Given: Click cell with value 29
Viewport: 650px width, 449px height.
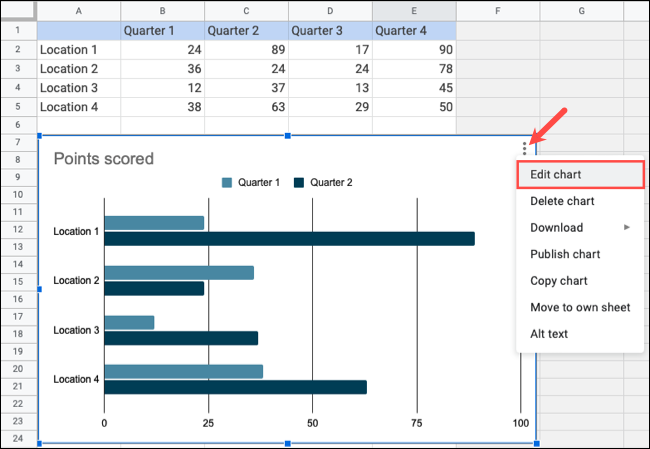Looking at the screenshot, I should 330,107.
